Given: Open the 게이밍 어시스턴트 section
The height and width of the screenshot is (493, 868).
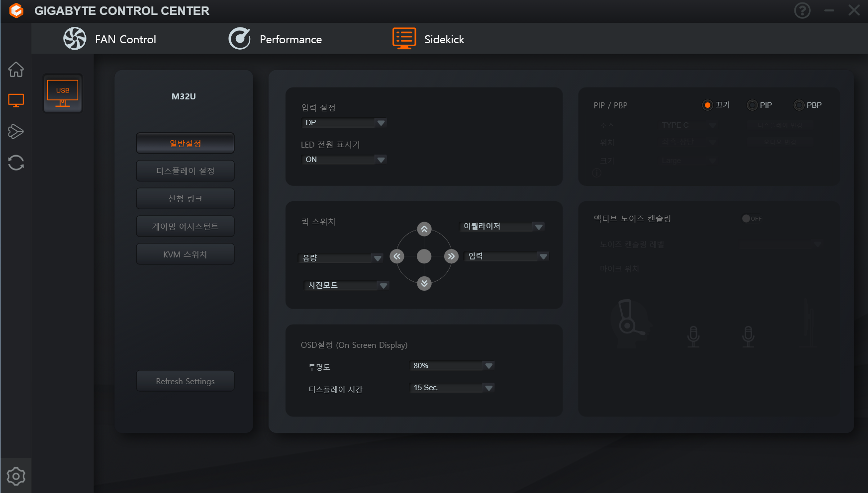Looking at the screenshot, I should click(186, 227).
